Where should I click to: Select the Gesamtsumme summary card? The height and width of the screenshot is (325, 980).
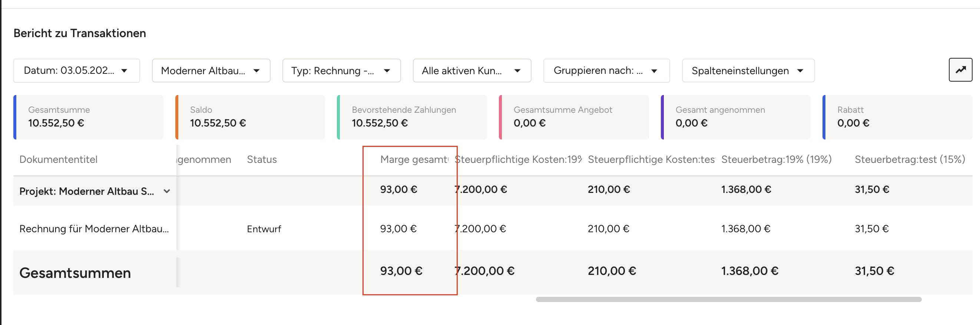[x=89, y=117]
